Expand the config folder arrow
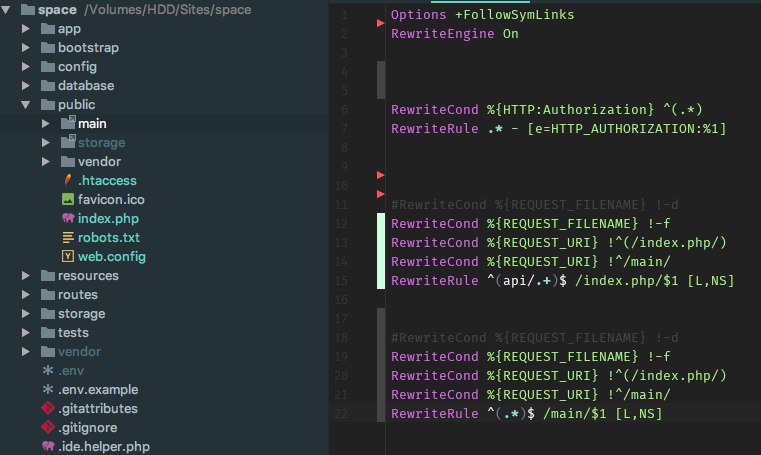This screenshot has height=455, width=761. tap(26, 66)
